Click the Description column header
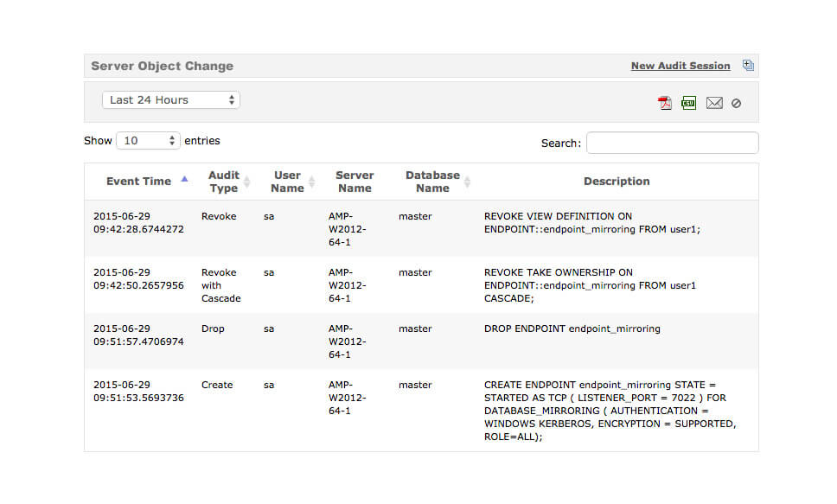 (x=617, y=182)
